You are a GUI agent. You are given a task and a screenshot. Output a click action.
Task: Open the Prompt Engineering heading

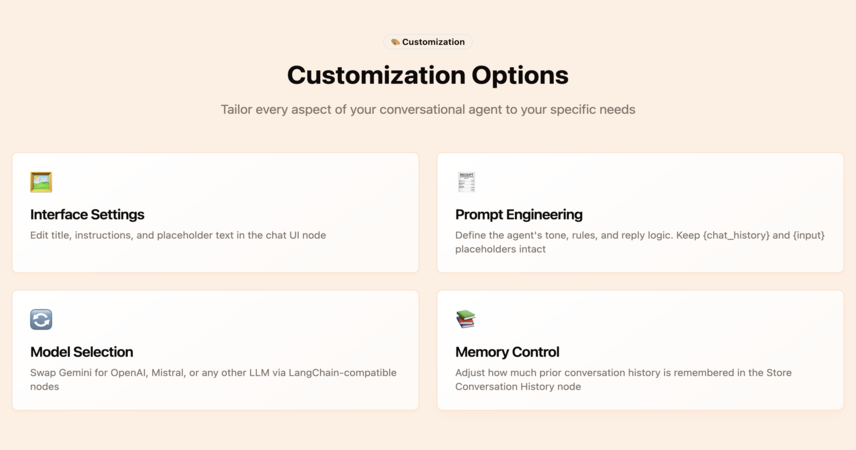pyautogui.click(x=519, y=215)
